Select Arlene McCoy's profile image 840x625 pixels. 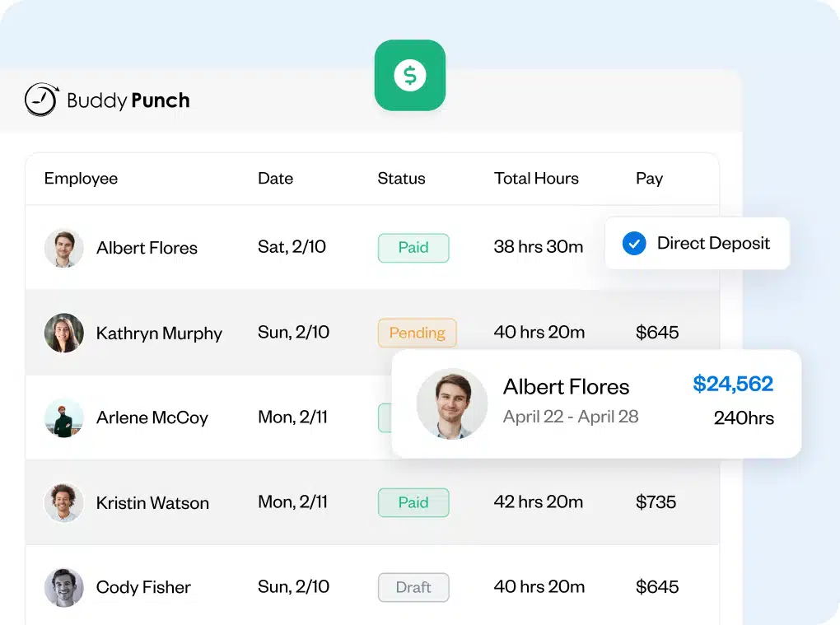point(63,417)
